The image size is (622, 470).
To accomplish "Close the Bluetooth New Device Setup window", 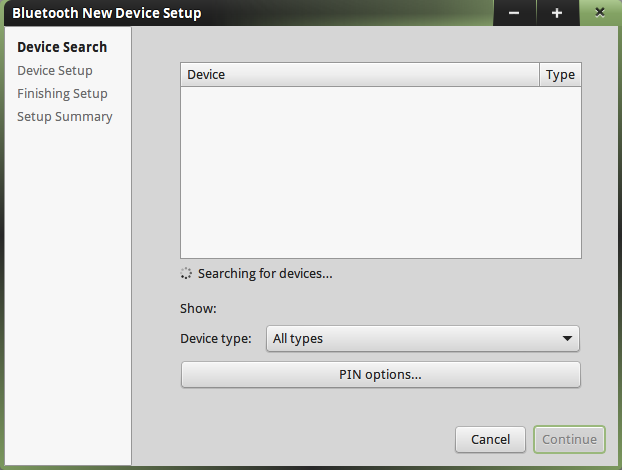I will 600,13.
